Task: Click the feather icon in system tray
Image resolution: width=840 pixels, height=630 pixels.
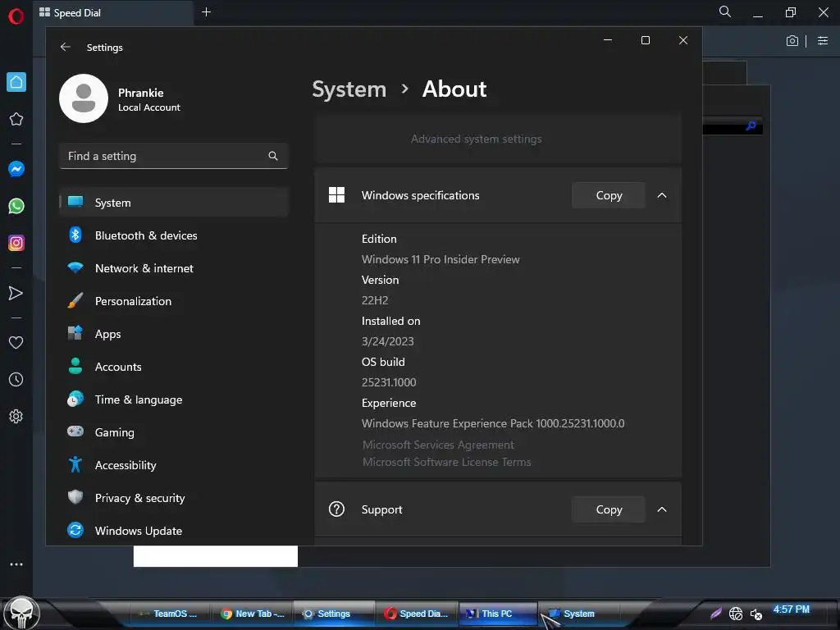Action: point(715,614)
